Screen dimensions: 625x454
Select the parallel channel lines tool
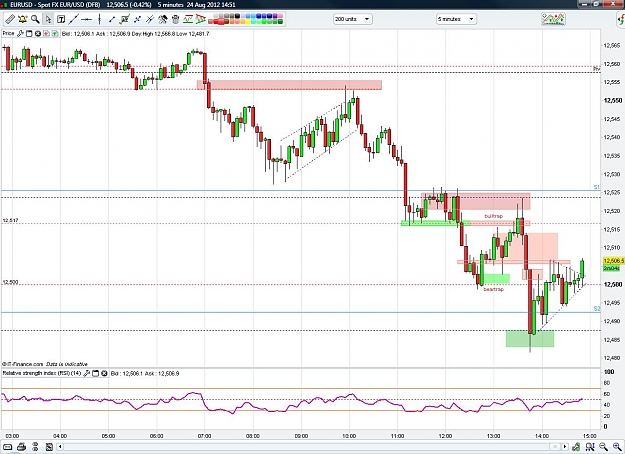click(x=150, y=19)
